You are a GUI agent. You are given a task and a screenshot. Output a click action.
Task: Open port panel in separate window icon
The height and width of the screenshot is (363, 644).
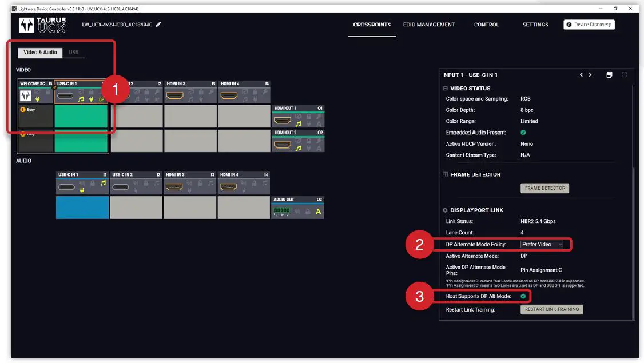[610, 75]
